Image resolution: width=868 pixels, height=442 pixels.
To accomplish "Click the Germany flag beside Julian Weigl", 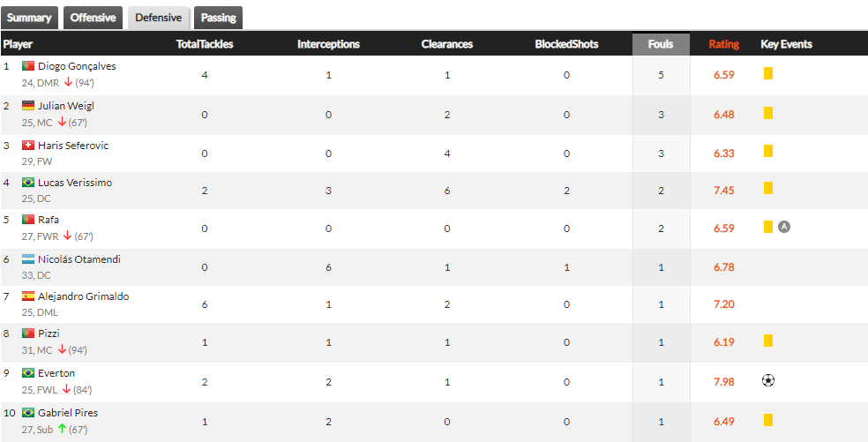I will tap(28, 105).
